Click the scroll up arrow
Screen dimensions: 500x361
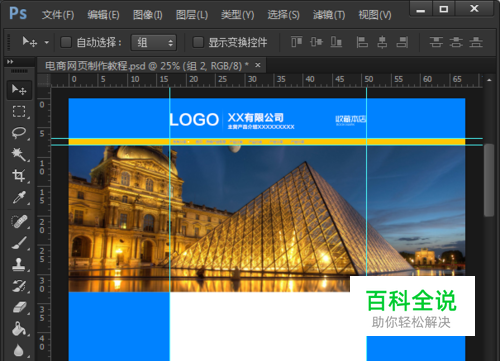click(x=489, y=80)
